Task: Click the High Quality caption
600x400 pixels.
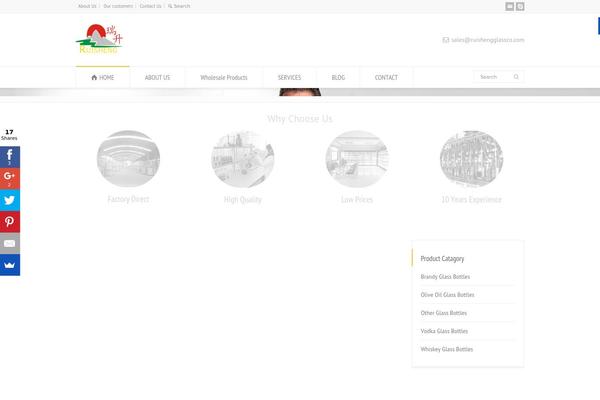Action: click(x=243, y=200)
